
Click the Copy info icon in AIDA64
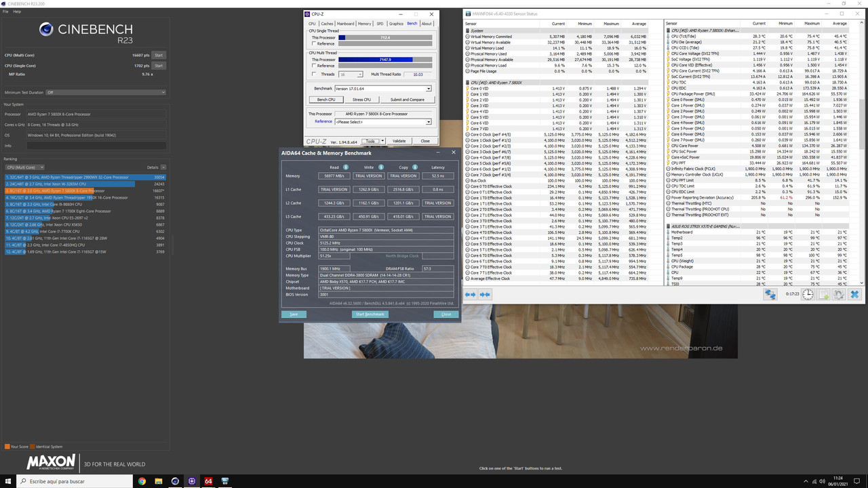[x=415, y=167]
